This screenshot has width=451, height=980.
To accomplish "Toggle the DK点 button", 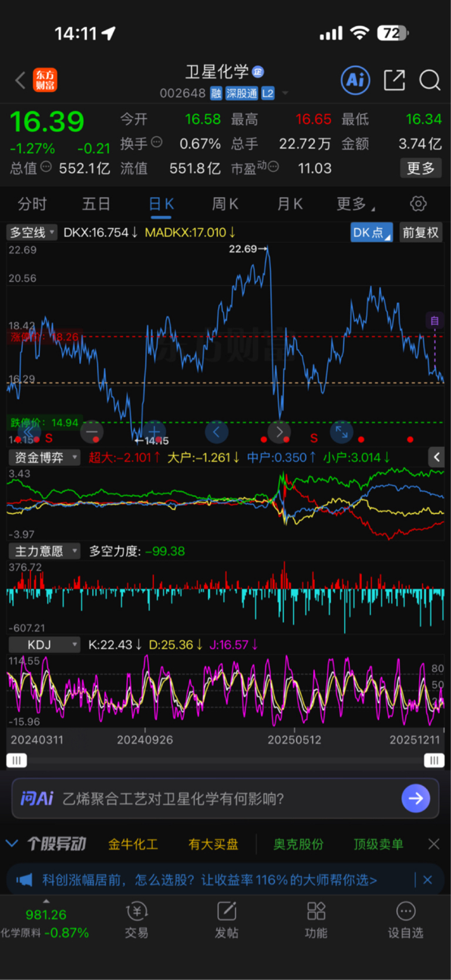I will tap(372, 232).
